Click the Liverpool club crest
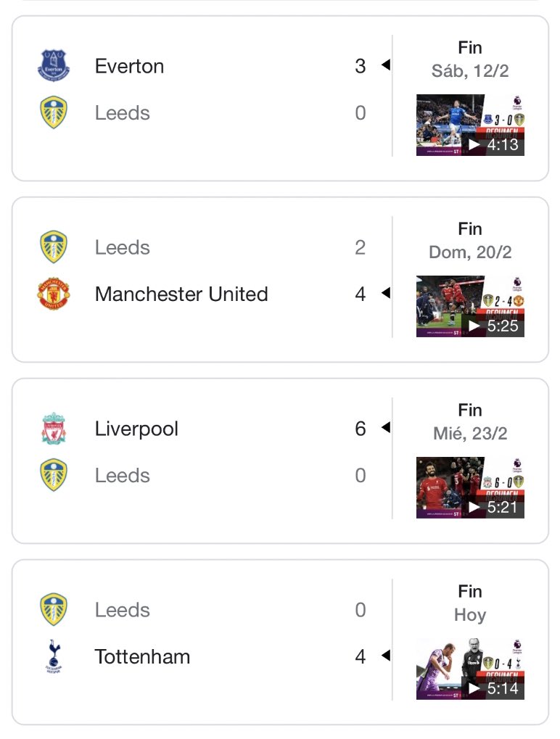The width and height of the screenshot is (560, 739). pyautogui.click(x=54, y=429)
